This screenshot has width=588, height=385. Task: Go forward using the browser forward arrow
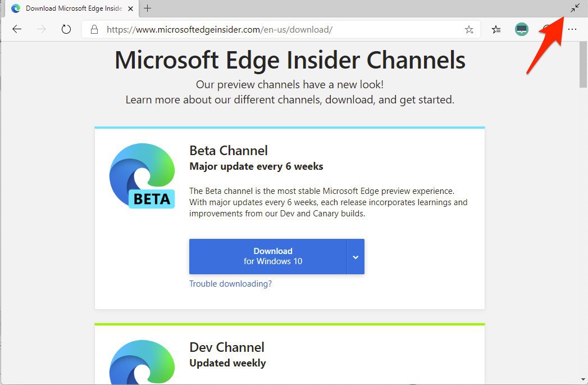(x=41, y=29)
